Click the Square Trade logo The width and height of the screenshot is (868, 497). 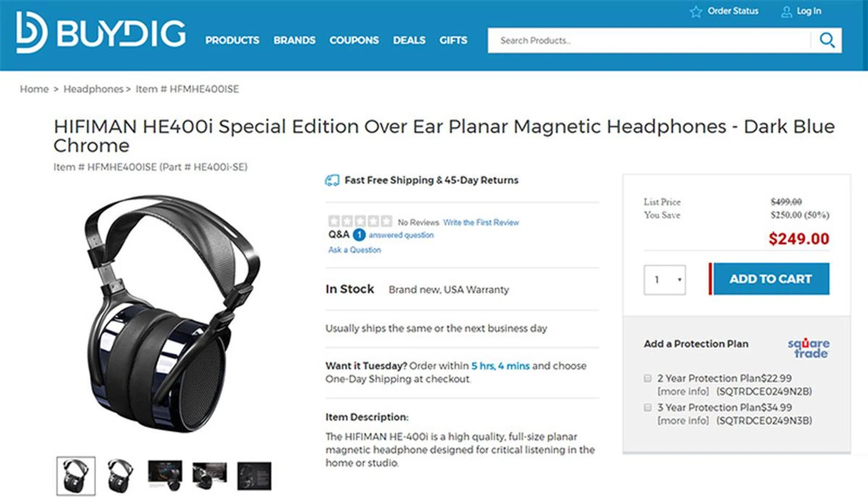click(x=808, y=348)
